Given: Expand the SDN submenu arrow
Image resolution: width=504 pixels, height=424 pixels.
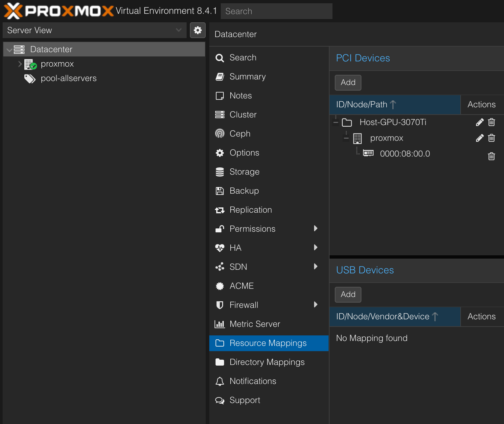Looking at the screenshot, I should click(x=316, y=266).
